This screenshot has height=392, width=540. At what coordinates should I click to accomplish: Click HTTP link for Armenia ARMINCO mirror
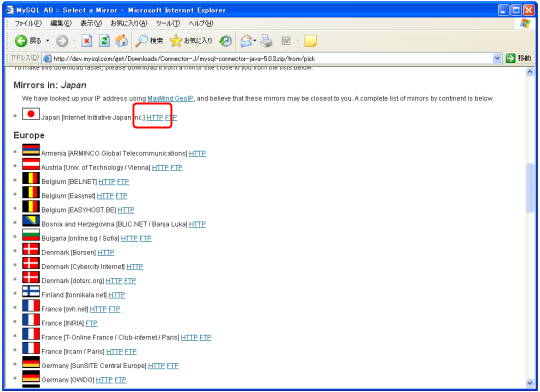point(197,153)
